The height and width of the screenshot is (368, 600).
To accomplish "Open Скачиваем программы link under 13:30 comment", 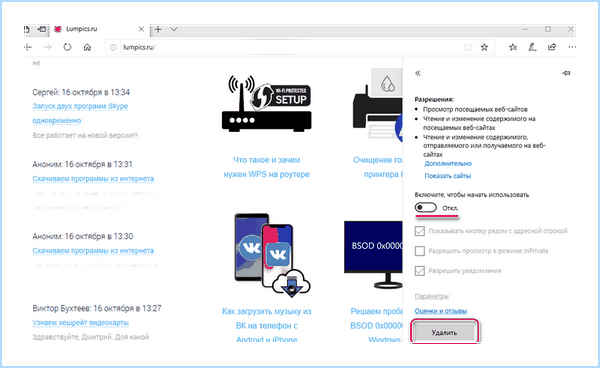I will click(93, 251).
